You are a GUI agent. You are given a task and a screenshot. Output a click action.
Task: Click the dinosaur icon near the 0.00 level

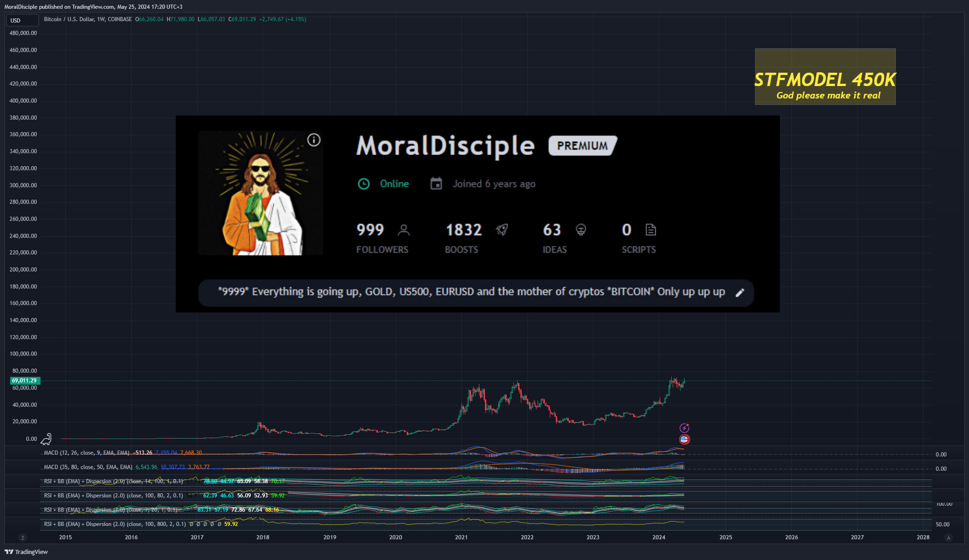[x=46, y=439]
